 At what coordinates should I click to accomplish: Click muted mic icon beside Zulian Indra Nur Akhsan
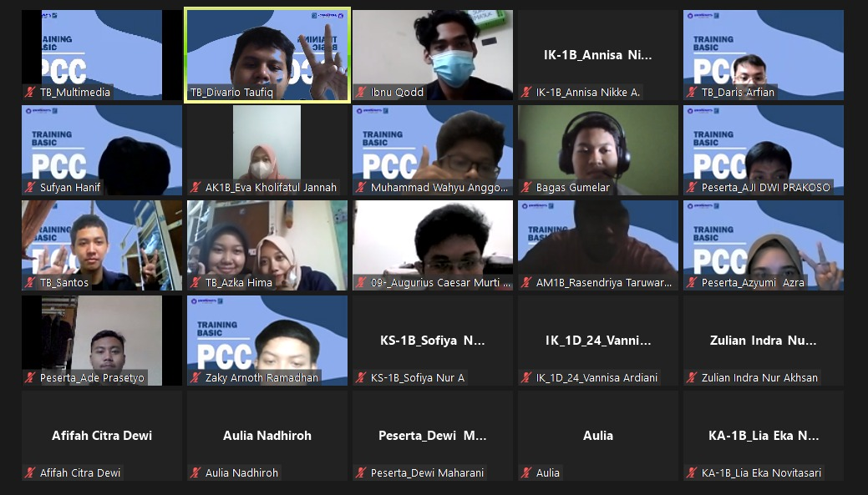coord(692,378)
